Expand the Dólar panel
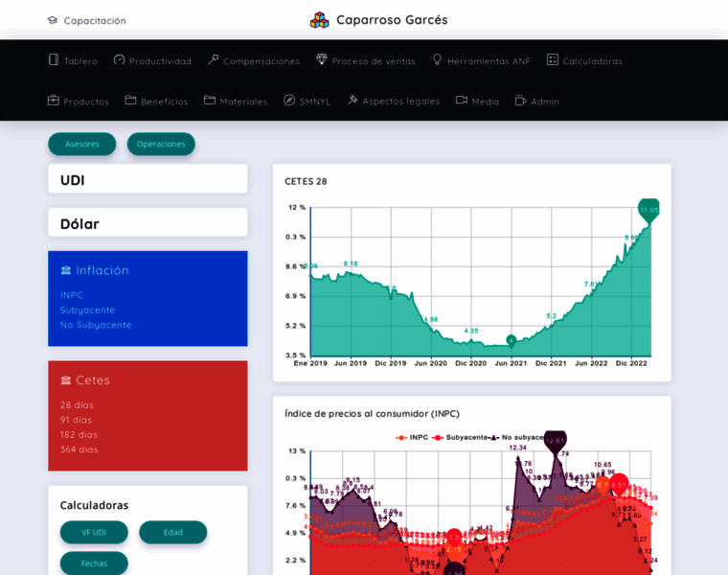 pos(148,223)
